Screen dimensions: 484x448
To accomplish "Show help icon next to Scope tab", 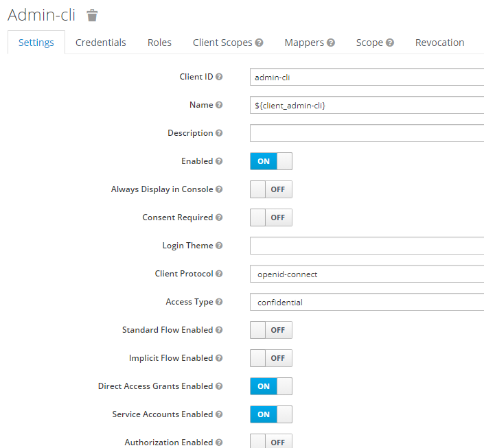I will (390, 43).
